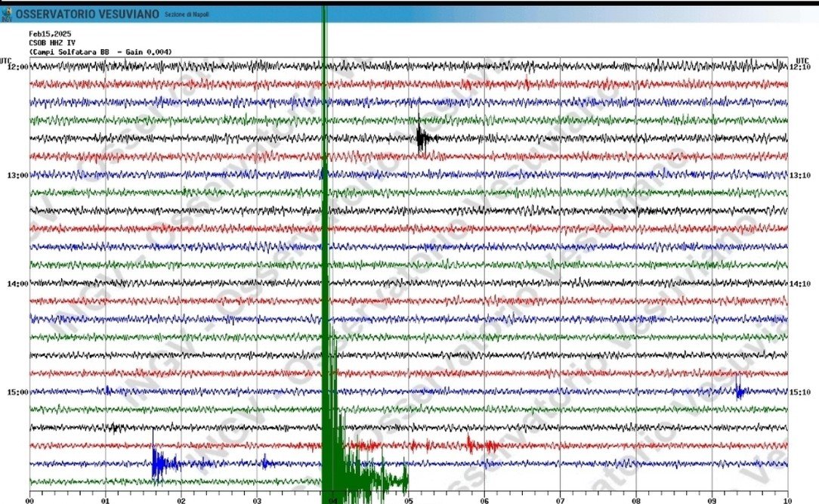Click the Osservatorio Vesuviano title
This screenshot has height=504, width=819.
coord(88,14)
